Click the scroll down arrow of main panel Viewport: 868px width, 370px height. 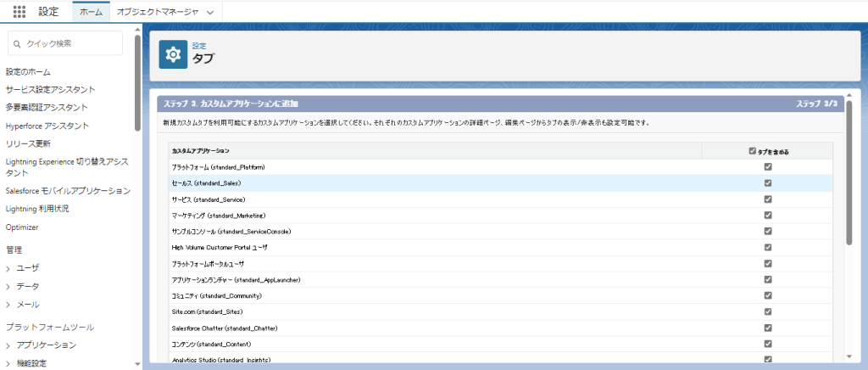[849, 356]
